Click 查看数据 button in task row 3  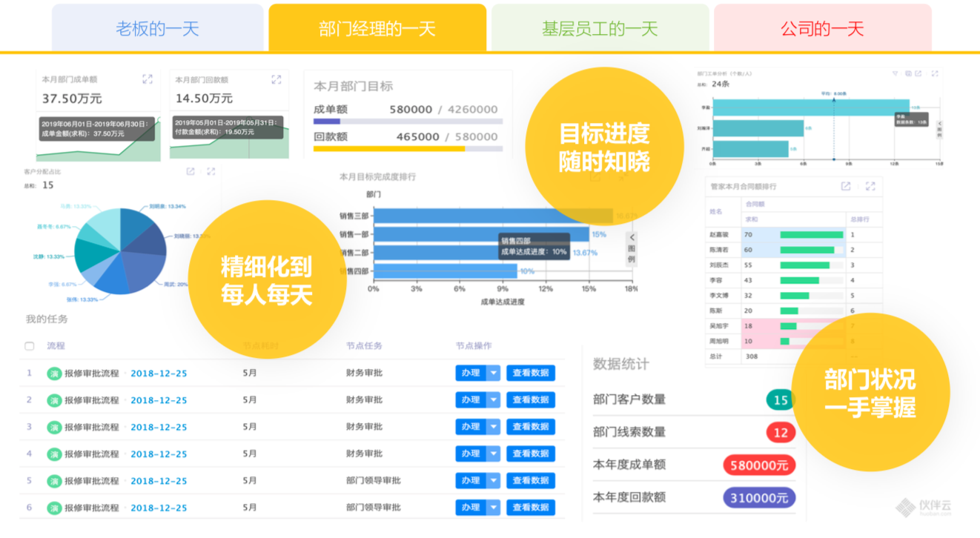(x=531, y=426)
